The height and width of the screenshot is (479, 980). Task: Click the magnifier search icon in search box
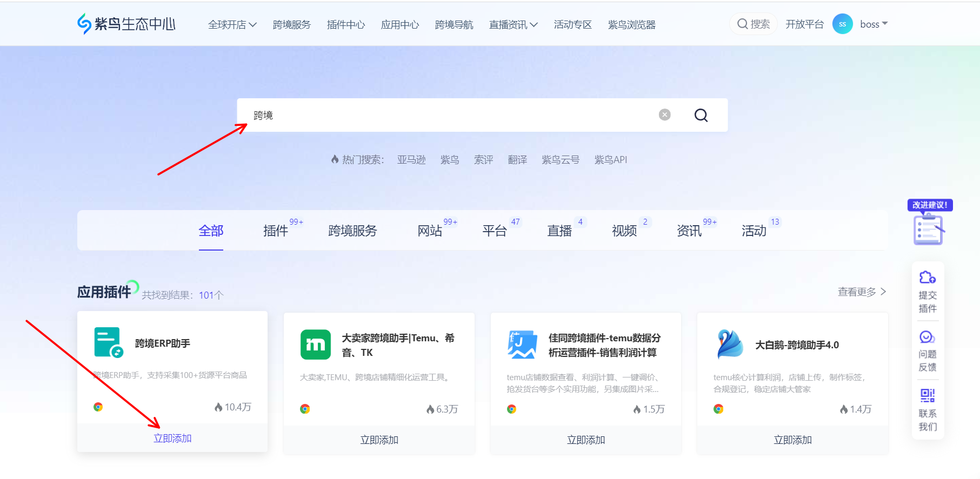[701, 115]
